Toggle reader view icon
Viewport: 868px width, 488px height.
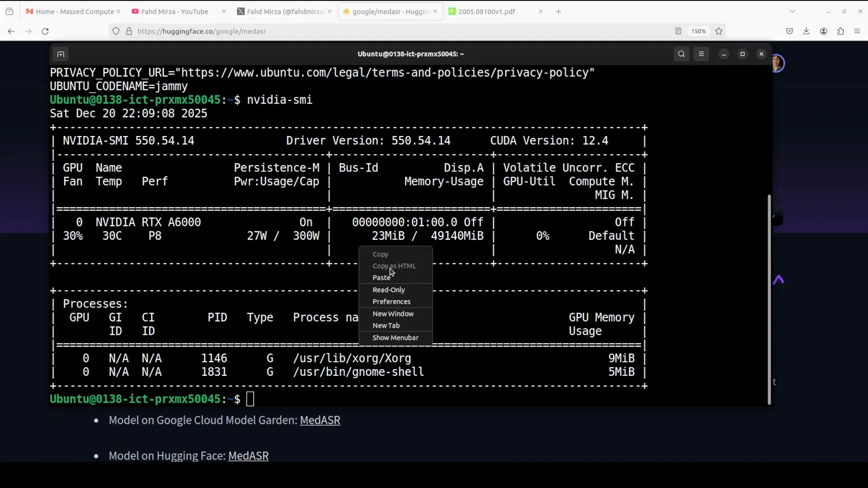(x=678, y=31)
